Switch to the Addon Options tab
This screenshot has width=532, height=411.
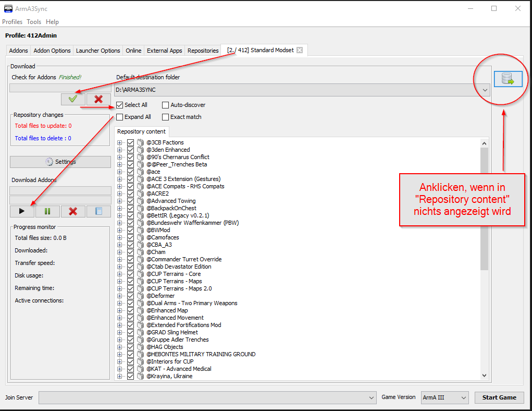pos(52,51)
